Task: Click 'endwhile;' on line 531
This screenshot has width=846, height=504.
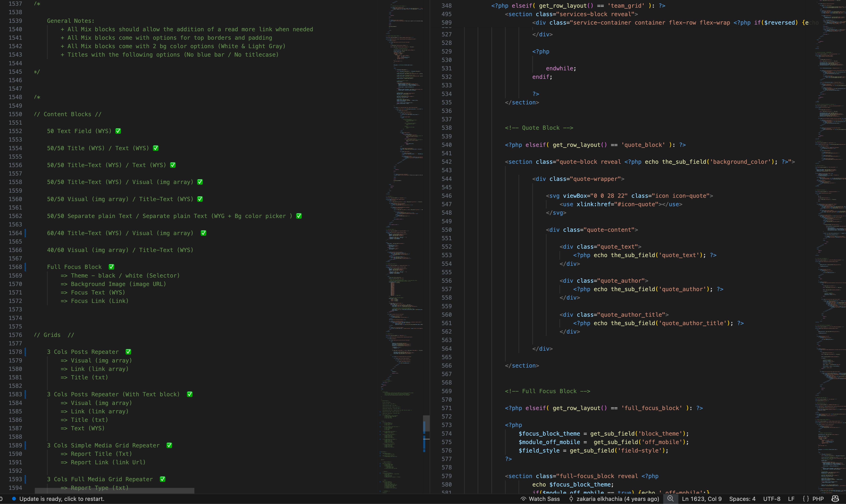Action: [561, 68]
